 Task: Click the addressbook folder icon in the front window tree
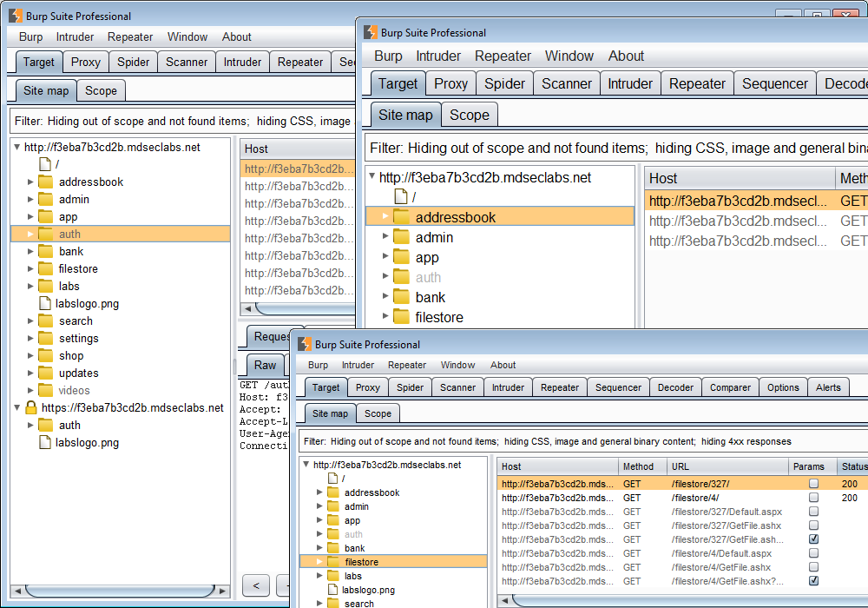coord(332,492)
